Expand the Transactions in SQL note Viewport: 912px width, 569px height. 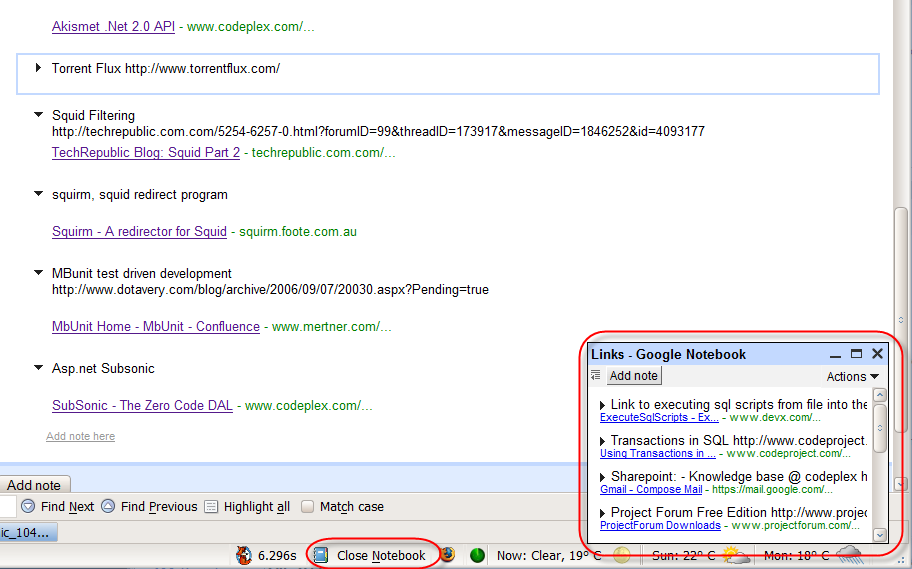tap(603, 441)
